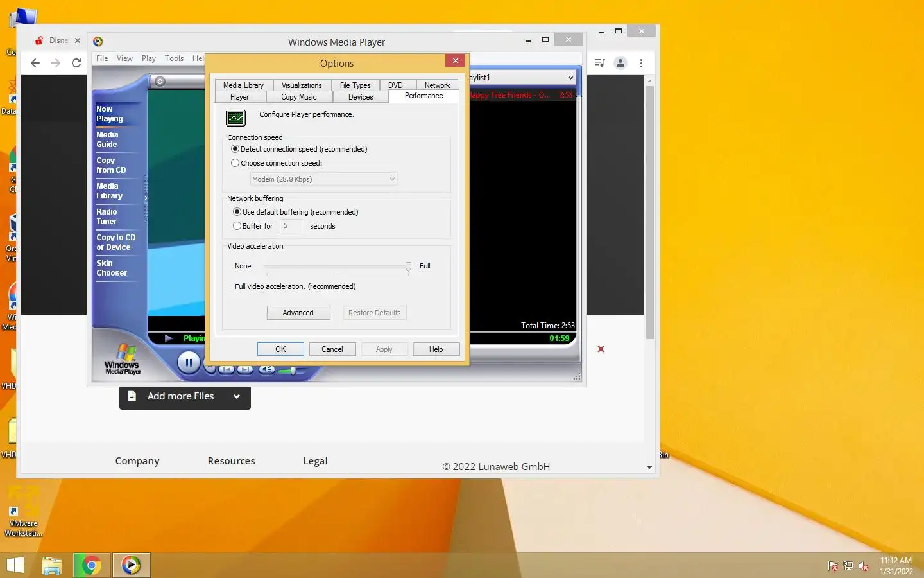Open Skin Chooser in player sidebar
924x578 pixels.
tap(112, 268)
